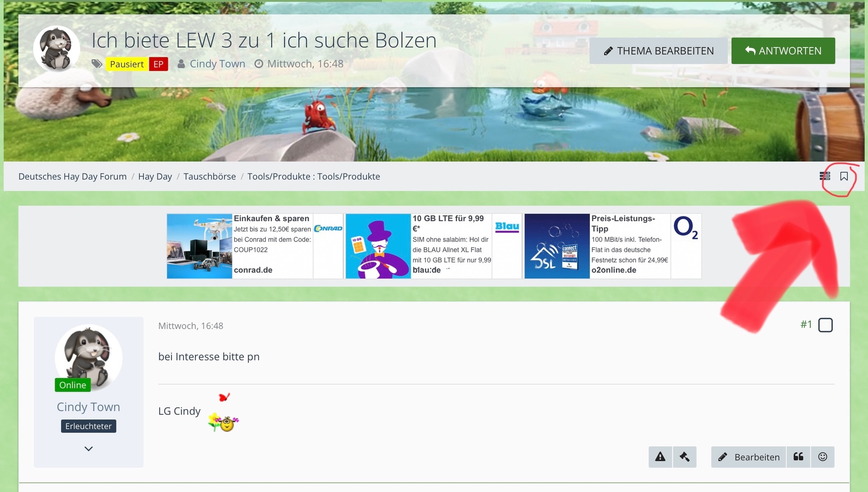This screenshot has height=492, width=868.
Task: Click the bookmark icon in breadcrumb bar
Action: [844, 176]
